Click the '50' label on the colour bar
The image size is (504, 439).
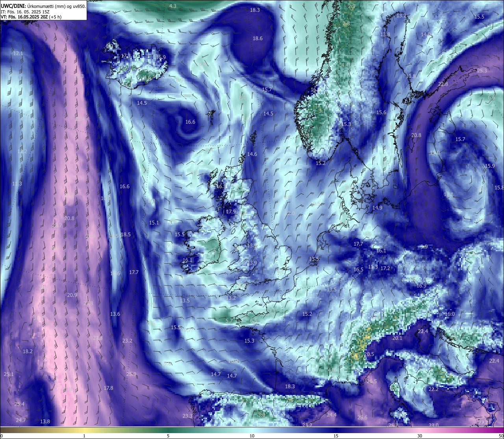point(501,436)
